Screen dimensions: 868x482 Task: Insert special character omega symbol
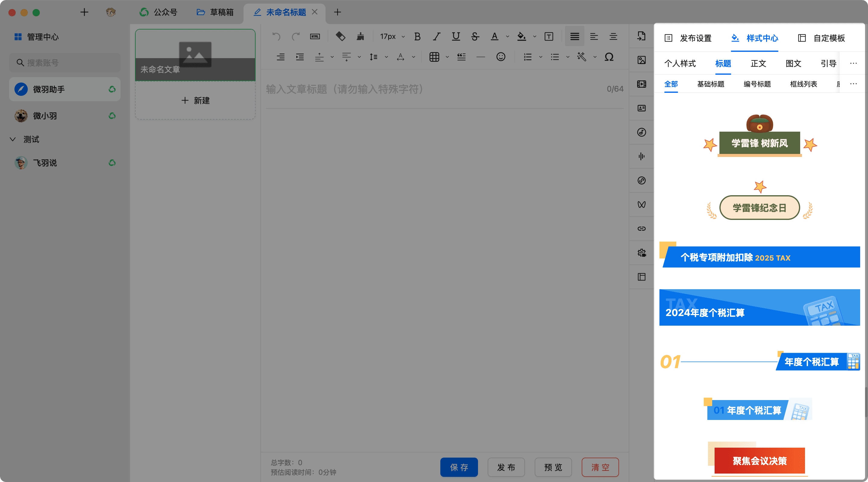click(x=609, y=57)
